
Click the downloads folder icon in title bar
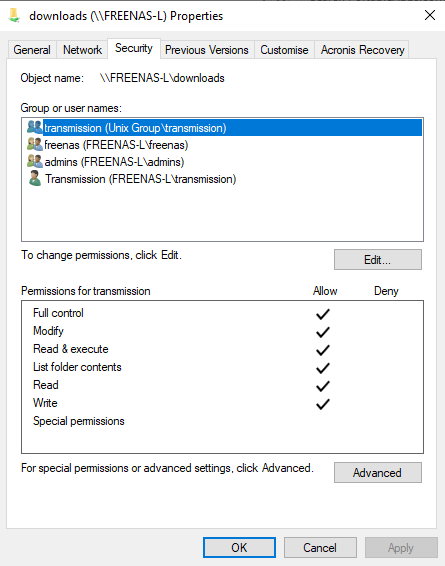coord(14,16)
